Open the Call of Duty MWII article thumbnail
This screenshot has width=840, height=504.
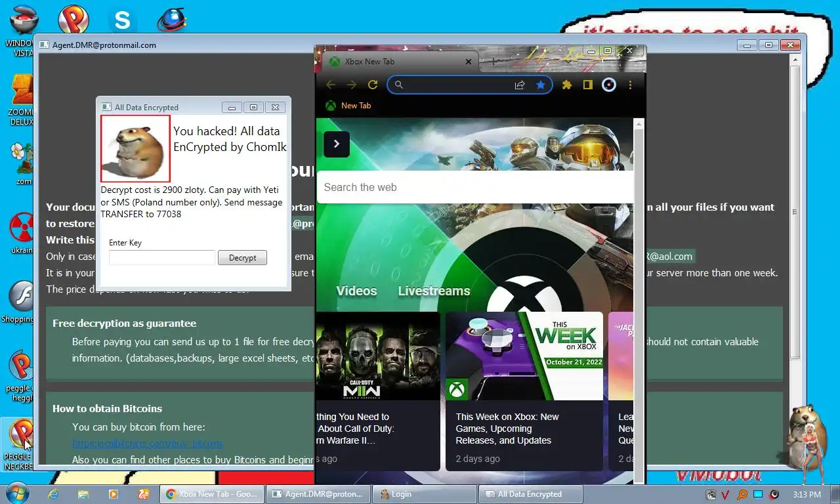(x=378, y=356)
